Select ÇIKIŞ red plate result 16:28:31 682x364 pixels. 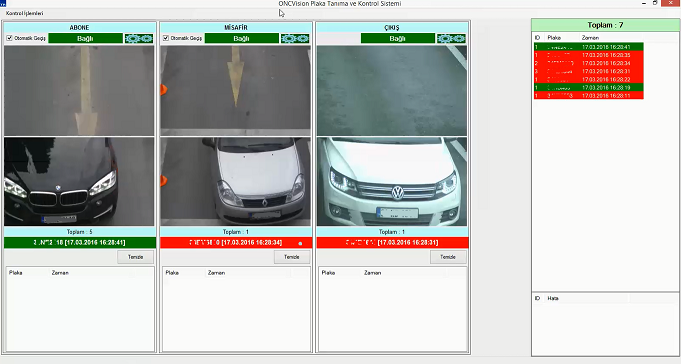[392, 243]
